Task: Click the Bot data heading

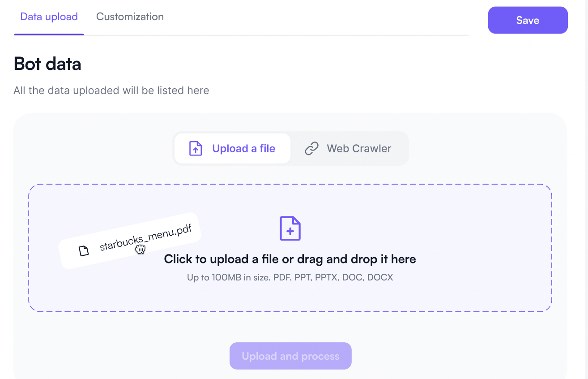Action: tap(47, 64)
